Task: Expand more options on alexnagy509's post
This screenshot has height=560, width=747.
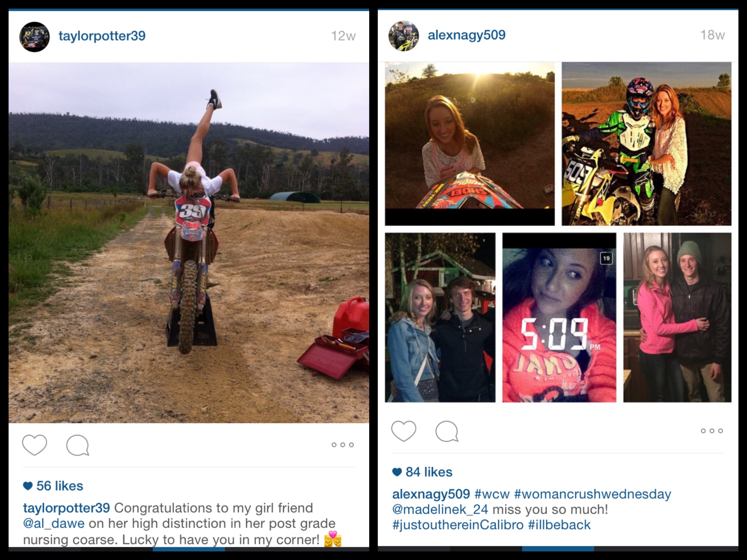Action: (712, 431)
